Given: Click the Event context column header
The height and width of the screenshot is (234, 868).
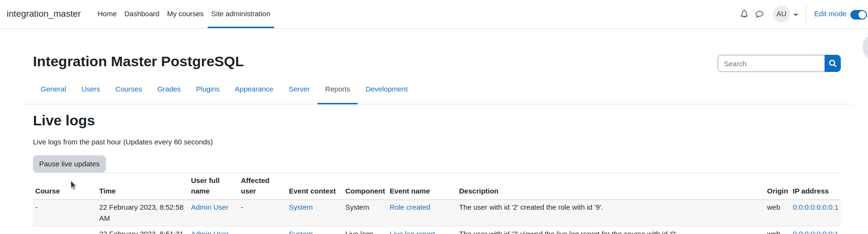Looking at the screenshot, I should pos(312,191).
